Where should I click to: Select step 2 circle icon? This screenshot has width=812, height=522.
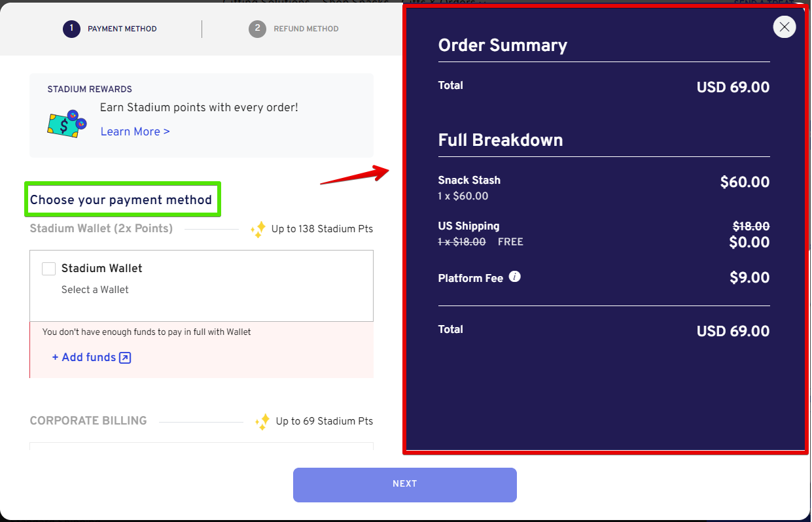(x=257, y=29)
